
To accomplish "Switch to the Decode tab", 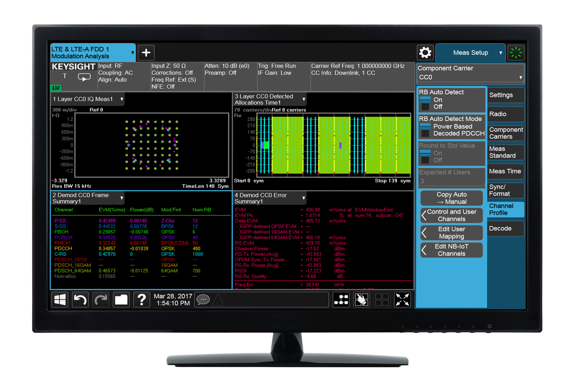I will pos(505,228).
